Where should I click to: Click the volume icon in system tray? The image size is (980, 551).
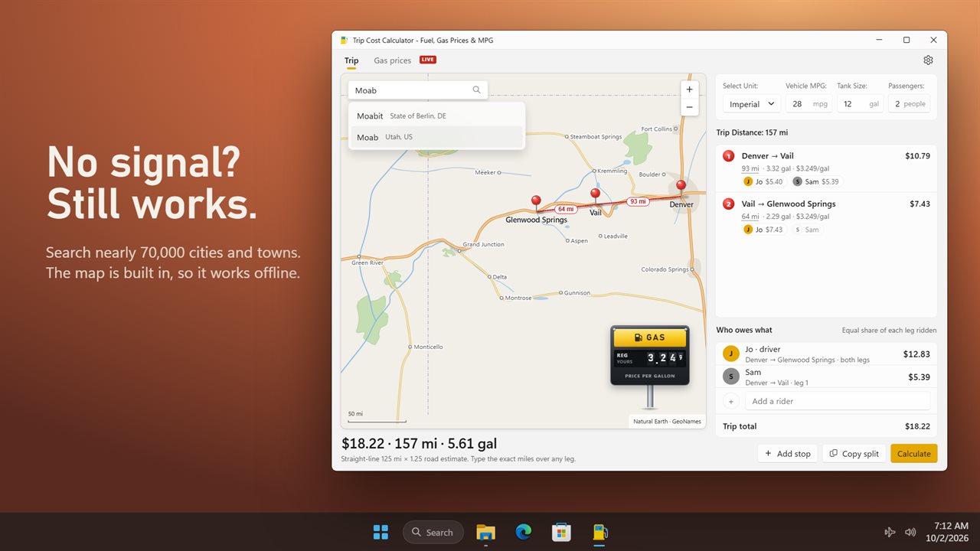click(x=910, y=532)
